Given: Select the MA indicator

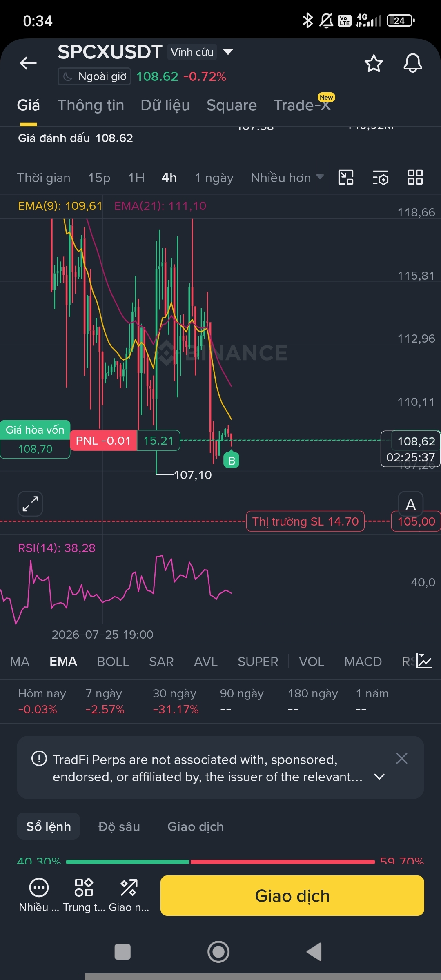Looking at the screenshot, I should tap(20, 661).
